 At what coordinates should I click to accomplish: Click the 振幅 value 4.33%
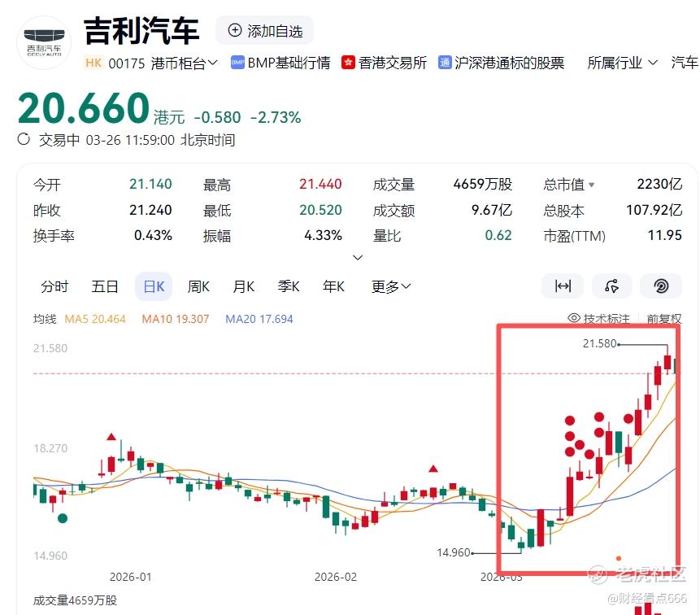[x=323, y=235]
